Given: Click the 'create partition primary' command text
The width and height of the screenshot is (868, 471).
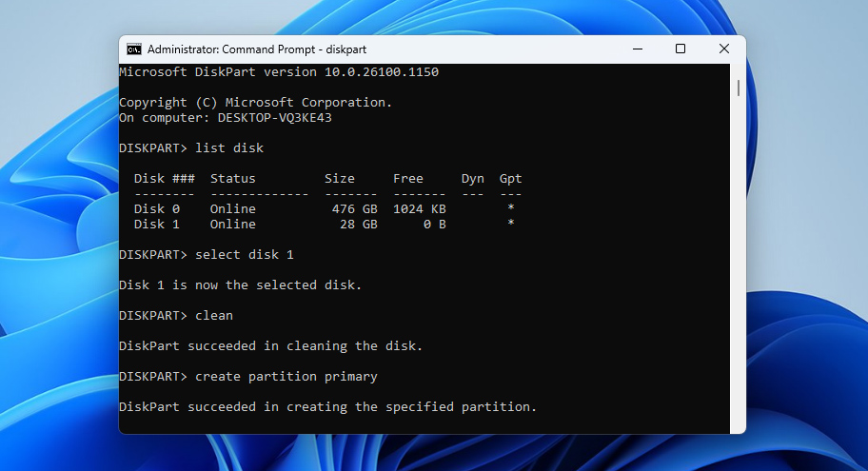Looking at the screenshot, I should pyautogui.click(x=286, y=377).
